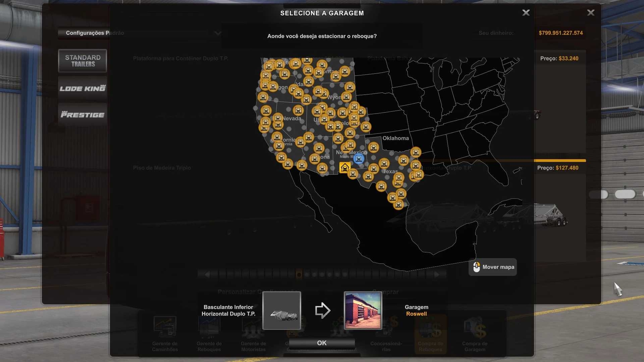644x362 pixels.
Task: Click the Roswell garage photo thumbnail
Action: pos(363,310)
